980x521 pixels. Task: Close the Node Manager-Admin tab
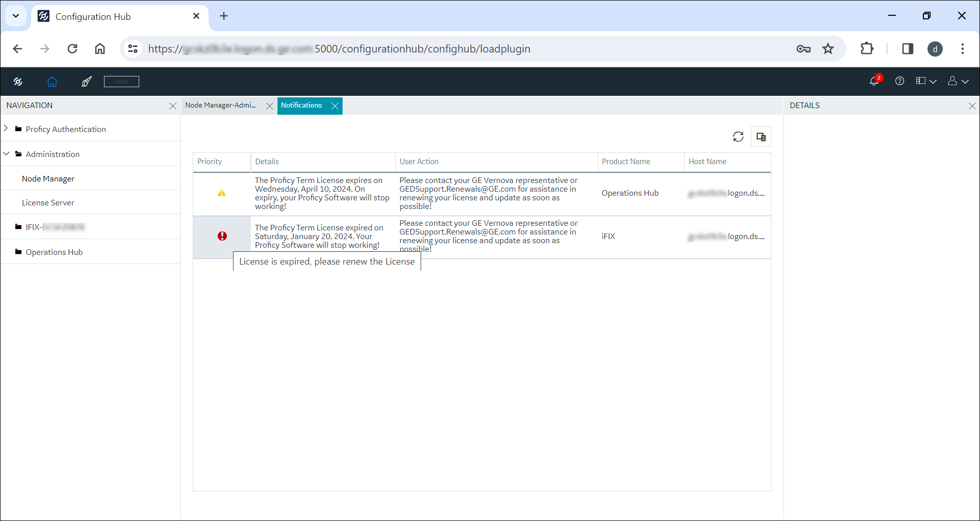tap(270, 106)
